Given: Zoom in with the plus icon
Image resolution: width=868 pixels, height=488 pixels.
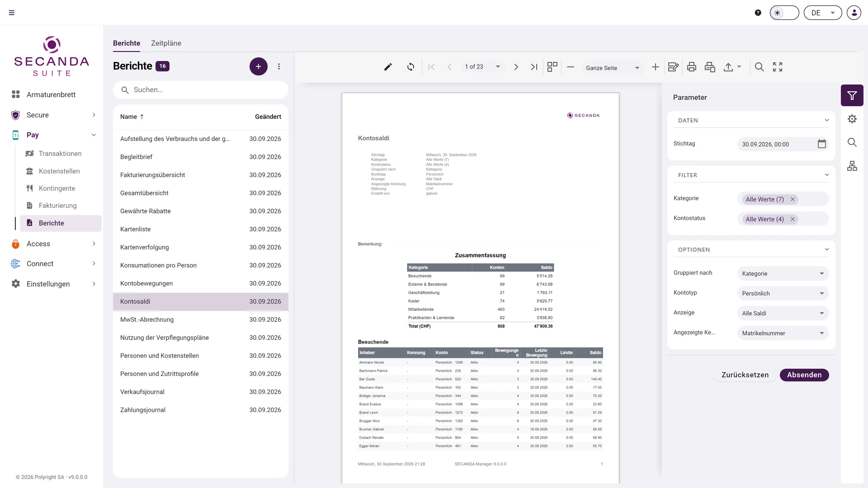Looking at the screenshot, I should pos(655,67).
